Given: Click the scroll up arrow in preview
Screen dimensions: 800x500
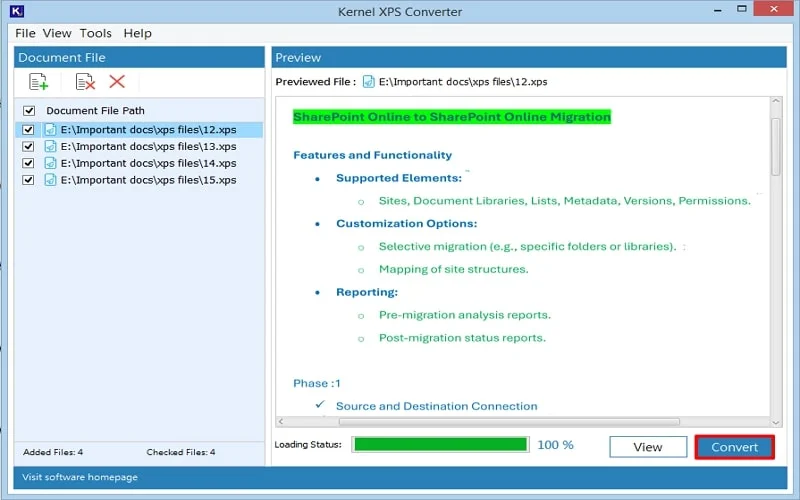Looking at the screenshot, I should point(776,102).
